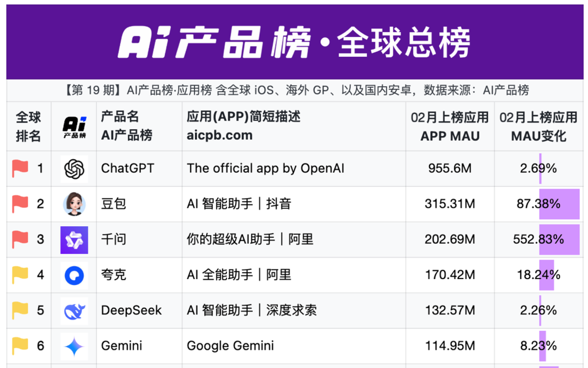Click the '你的超级AI助手｜阿里' description
The image size is (588, 368).
click(x=250, y=239)
